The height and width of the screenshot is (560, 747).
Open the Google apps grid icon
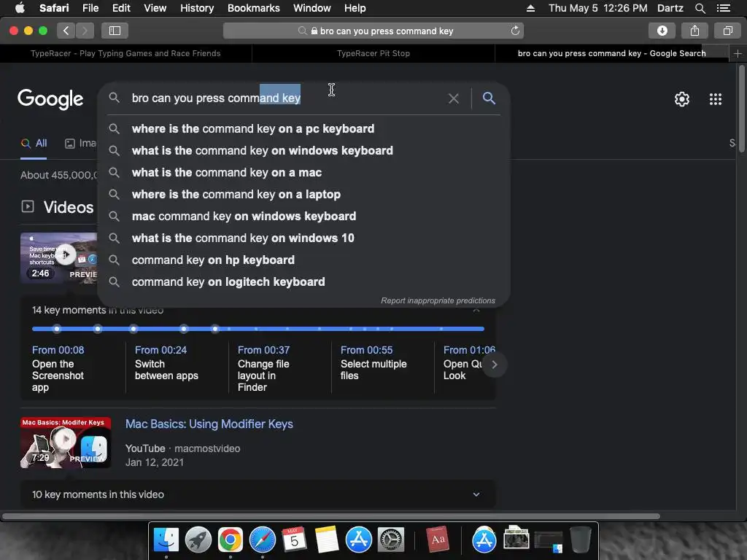click(715, 99)
